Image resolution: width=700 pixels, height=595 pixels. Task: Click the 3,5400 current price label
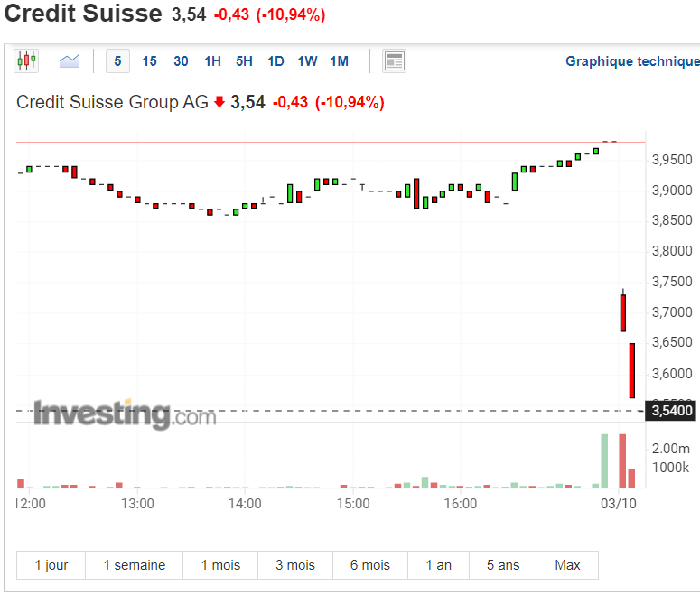pos(671,410)
